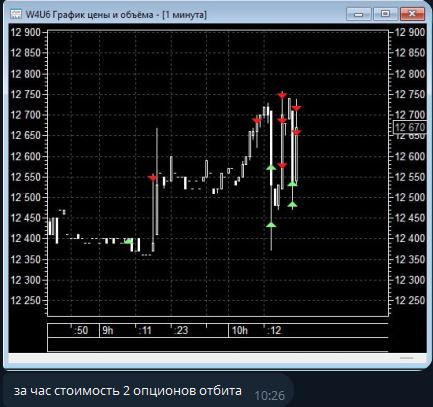Maximize the W4U6 chart window

point(385,14)
